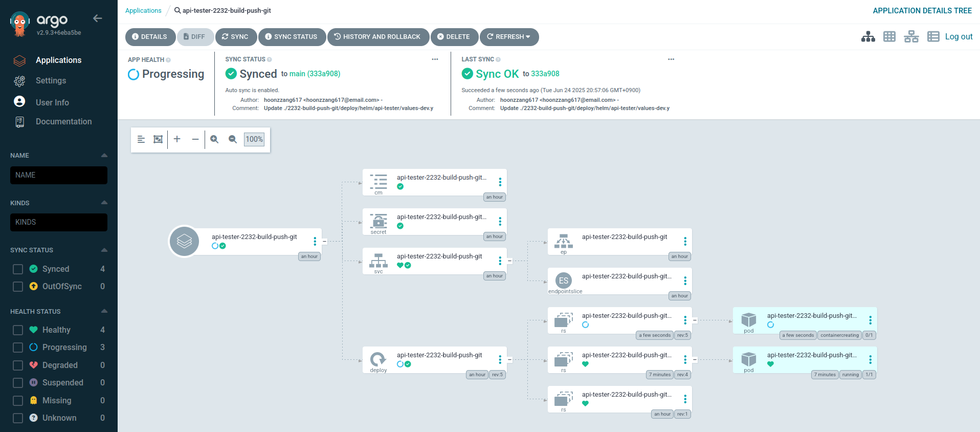Switch to the list view icon

(x=933, y=37)
